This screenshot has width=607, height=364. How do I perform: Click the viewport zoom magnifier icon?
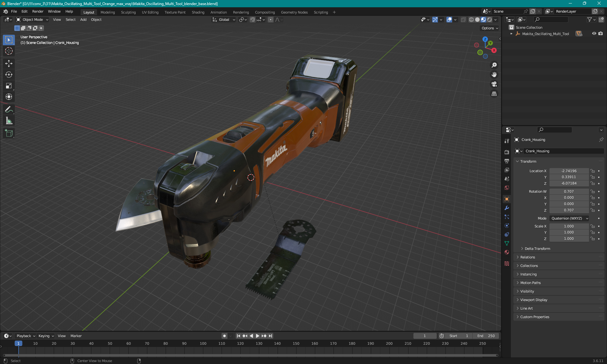[494, 65]
